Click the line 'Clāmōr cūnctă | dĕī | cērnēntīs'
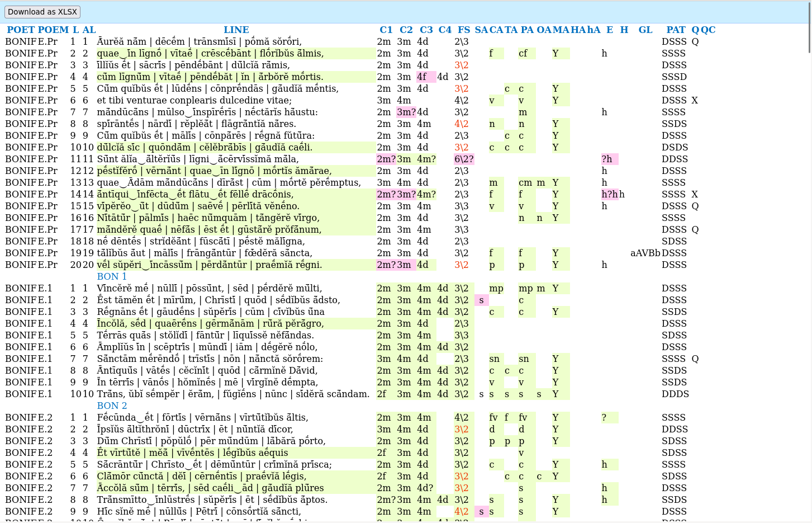 236,476
